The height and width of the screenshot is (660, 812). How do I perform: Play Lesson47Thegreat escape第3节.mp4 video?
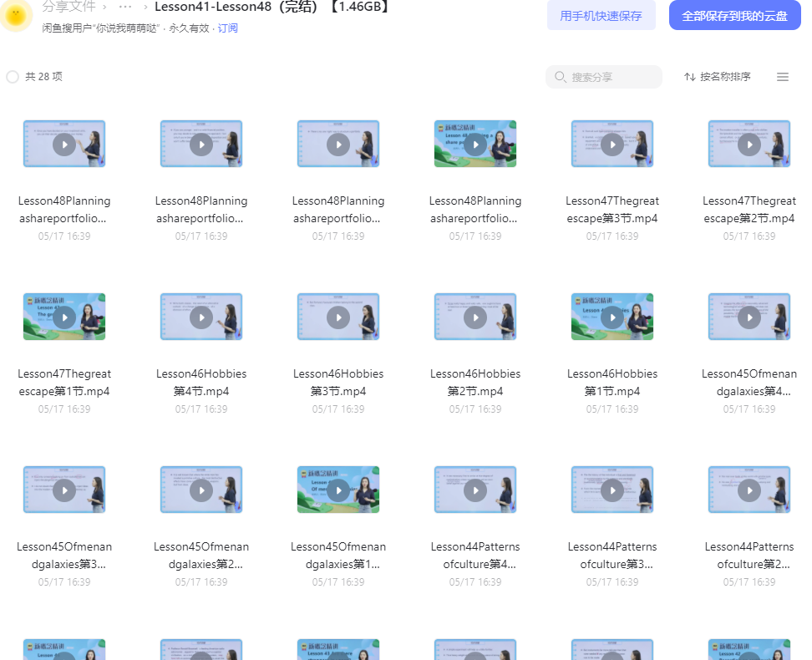[612, 145]
